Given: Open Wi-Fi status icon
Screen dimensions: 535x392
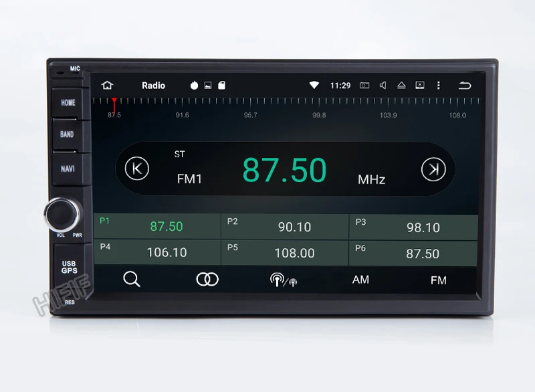Looking at the screenshot, I should coord(314,85).
